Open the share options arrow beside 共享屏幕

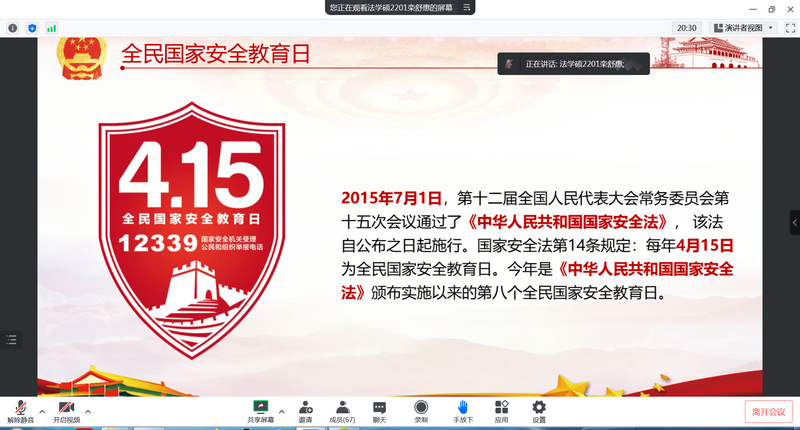pyautogui.click(x=281, y=410)
